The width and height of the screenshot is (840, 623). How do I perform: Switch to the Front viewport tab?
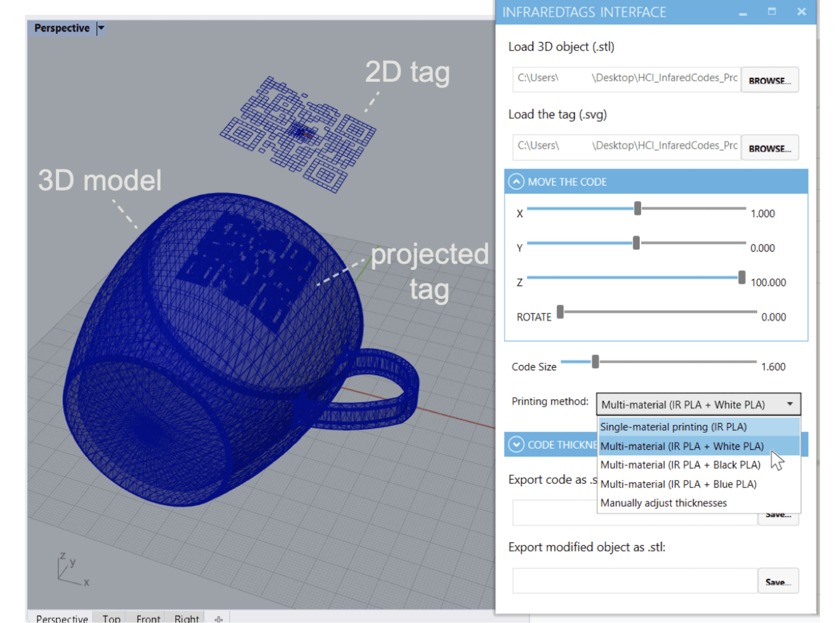click(x=148, y=619)
